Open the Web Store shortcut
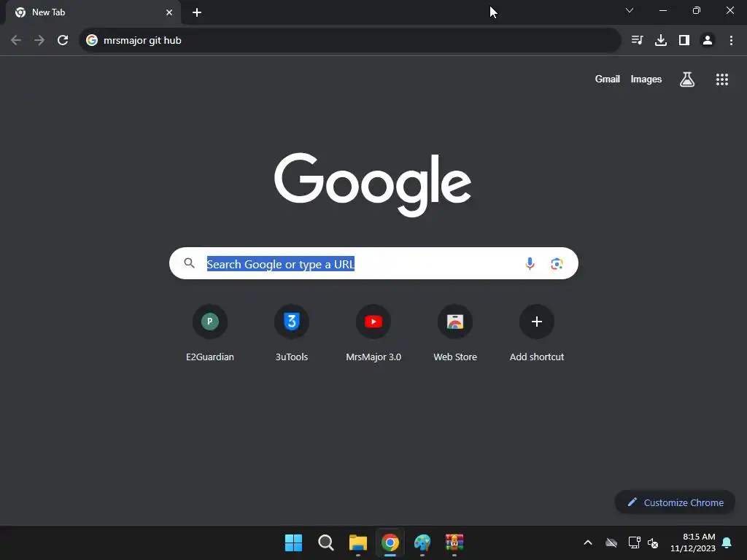 click(455, 334)
